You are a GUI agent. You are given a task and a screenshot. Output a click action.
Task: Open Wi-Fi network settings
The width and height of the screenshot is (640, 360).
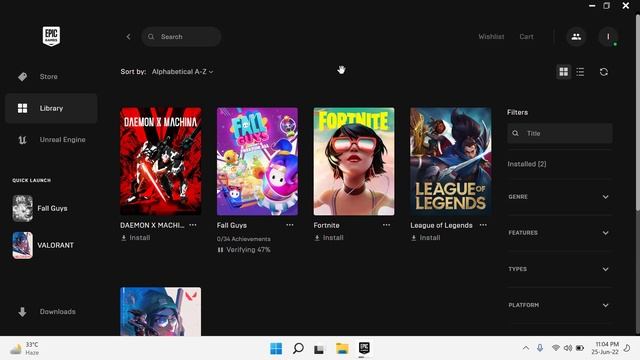(556, 348)
